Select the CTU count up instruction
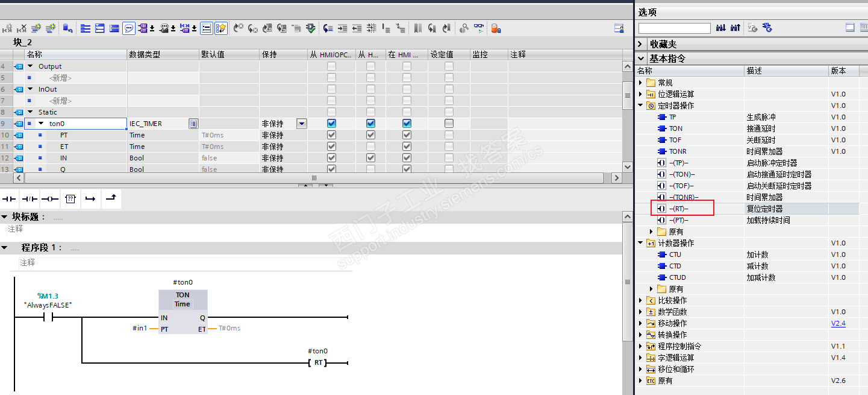This screenshot has height=395, width=868. [675, 254]
